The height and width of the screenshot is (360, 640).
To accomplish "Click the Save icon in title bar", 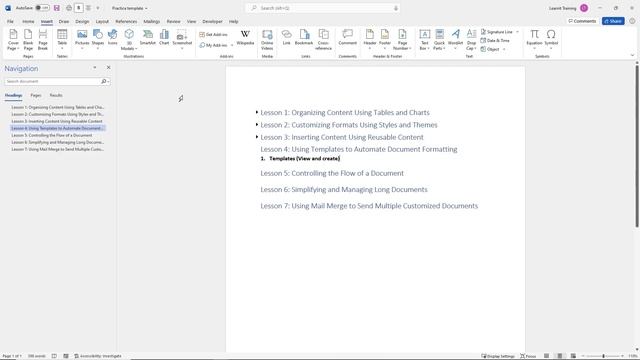I will [57, 8].
